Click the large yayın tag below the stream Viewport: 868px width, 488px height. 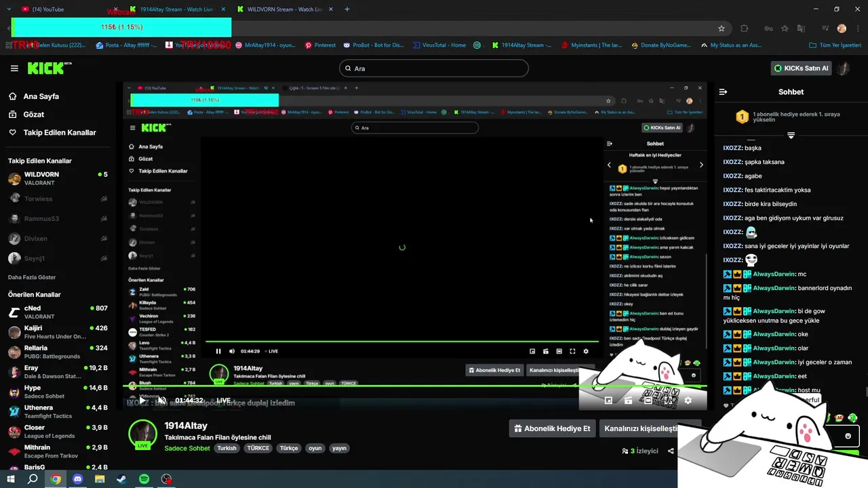click(x=340, y=448)
